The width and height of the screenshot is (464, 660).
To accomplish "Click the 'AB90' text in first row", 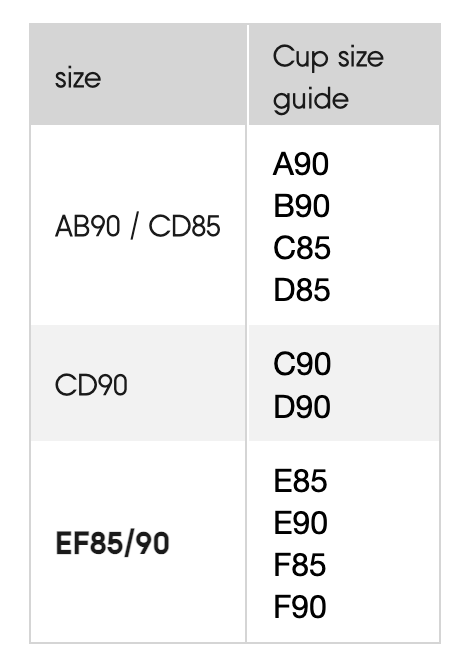I will point(88,226).
